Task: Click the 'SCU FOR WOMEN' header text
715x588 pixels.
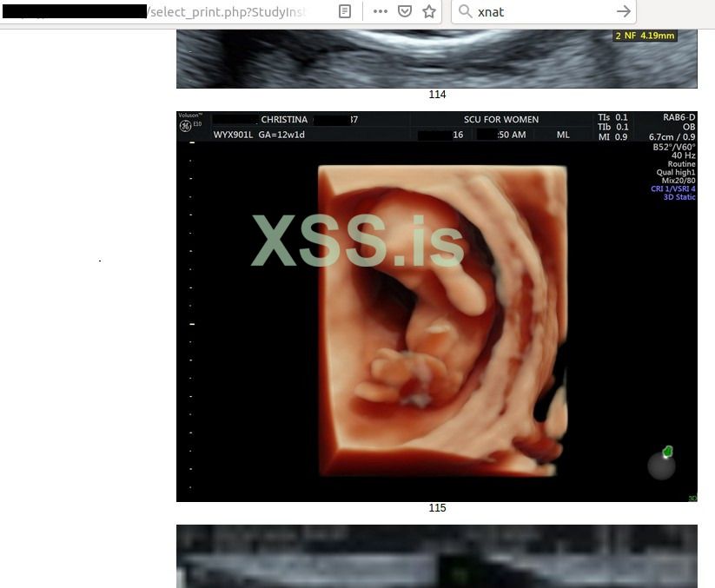Action: [501, 119]
